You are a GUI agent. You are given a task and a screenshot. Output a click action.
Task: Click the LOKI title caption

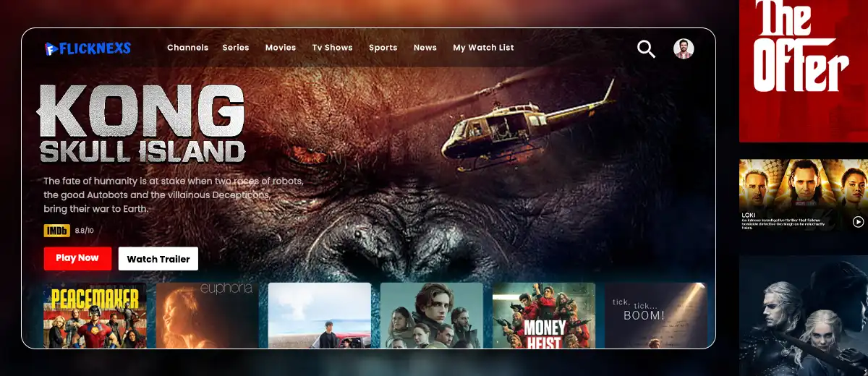pyautogui.click(x=749, y=215)
